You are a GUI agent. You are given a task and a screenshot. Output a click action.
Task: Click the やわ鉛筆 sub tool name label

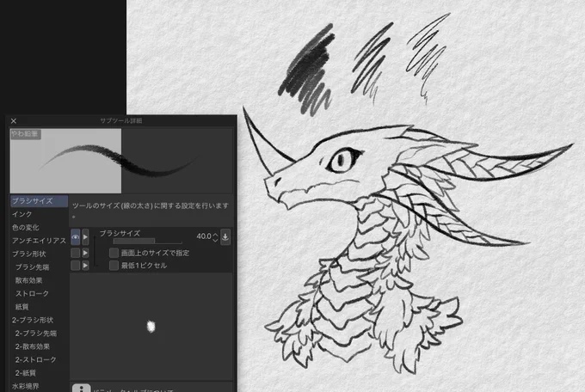[x=25, y=134]
